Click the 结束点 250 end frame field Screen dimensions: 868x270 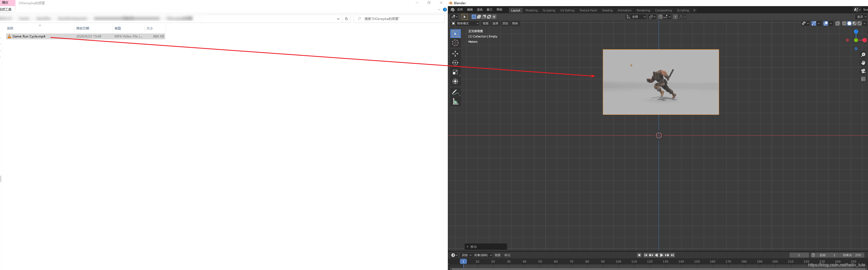(x=852, y=255)
